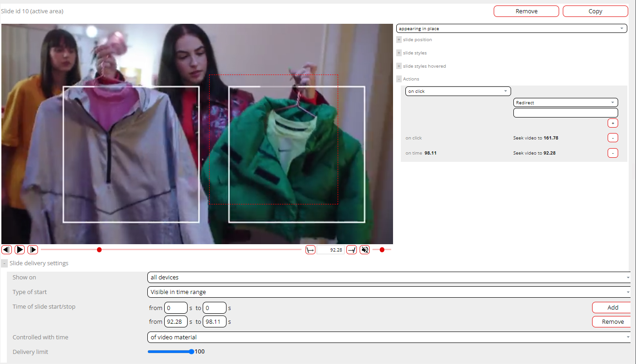Viewport: 636px width, 364px height.
Task: Adjust the Delivery limit slider
Action: coord(191,352)
